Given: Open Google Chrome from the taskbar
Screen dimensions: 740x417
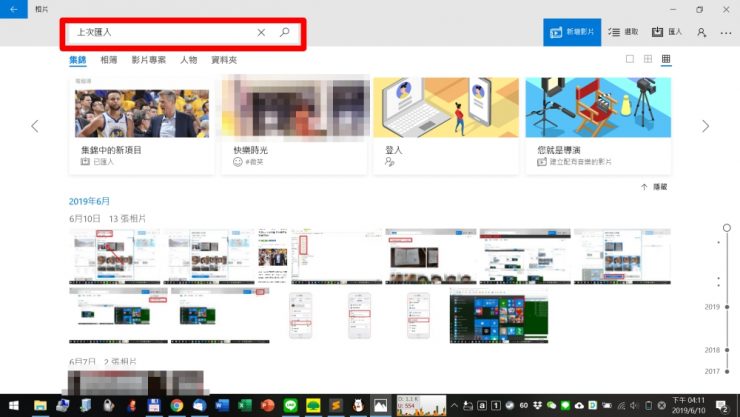Looking at the screenshot, I should (x=177, y=405).
